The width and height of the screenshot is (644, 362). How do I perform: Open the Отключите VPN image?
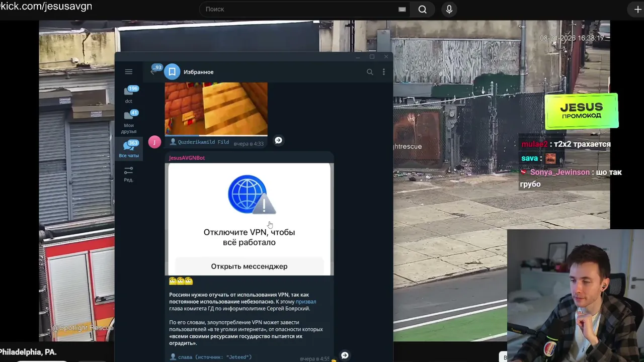249,219
